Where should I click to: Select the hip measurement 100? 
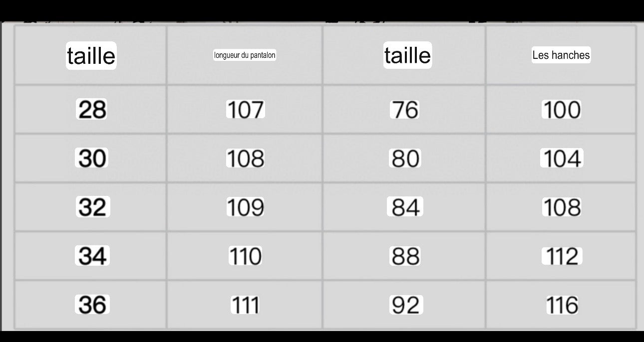(x=561, y=110)
